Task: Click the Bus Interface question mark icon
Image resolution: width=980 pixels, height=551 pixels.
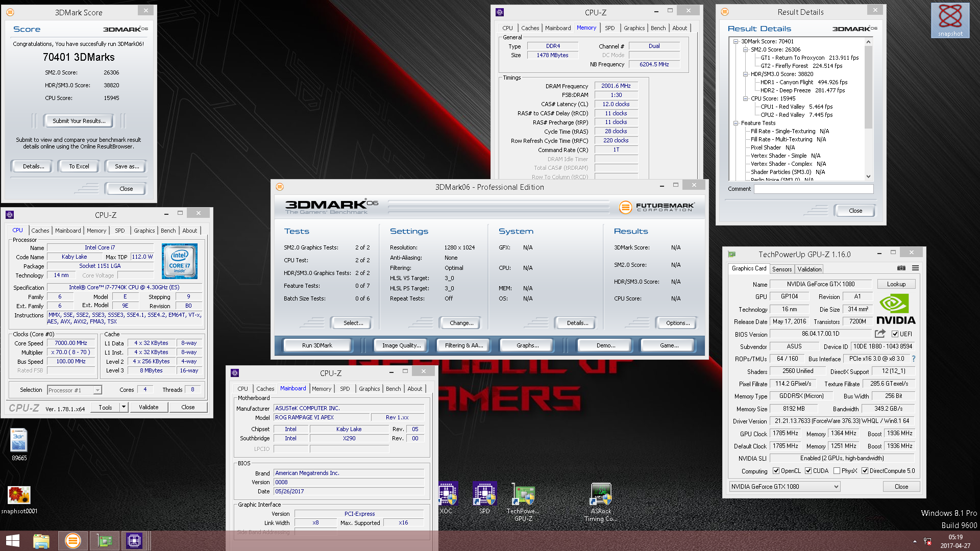Action: tap(914, 359)
